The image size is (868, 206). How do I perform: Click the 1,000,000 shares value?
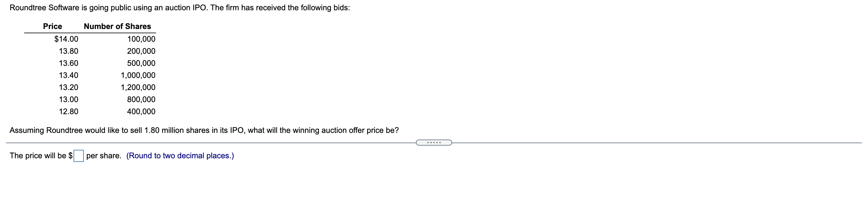tap(138, 75)
